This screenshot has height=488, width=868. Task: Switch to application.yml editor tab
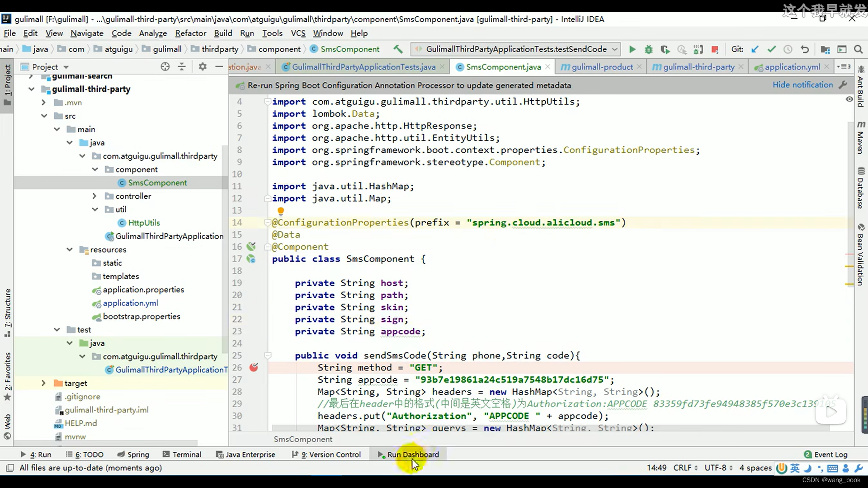click(x=792, y=67)
